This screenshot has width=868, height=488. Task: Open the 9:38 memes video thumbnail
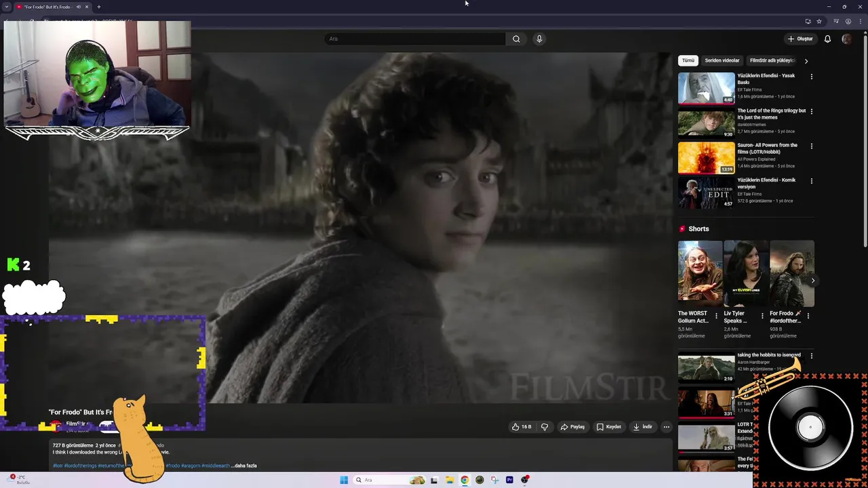tap(706, 123)
